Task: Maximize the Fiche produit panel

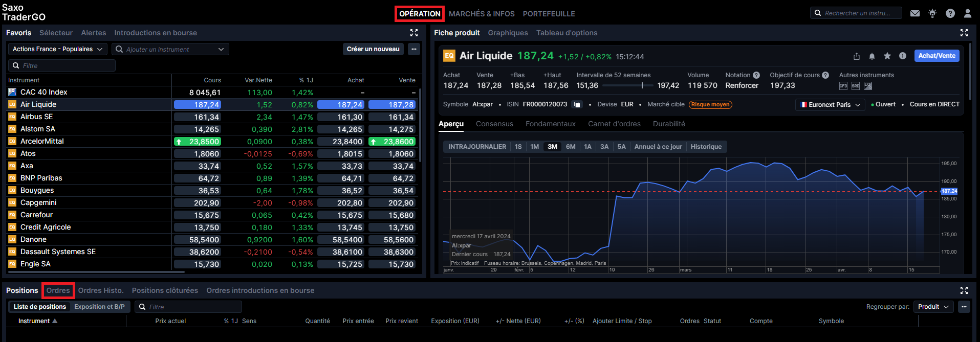Action: [x=964, y=33]
